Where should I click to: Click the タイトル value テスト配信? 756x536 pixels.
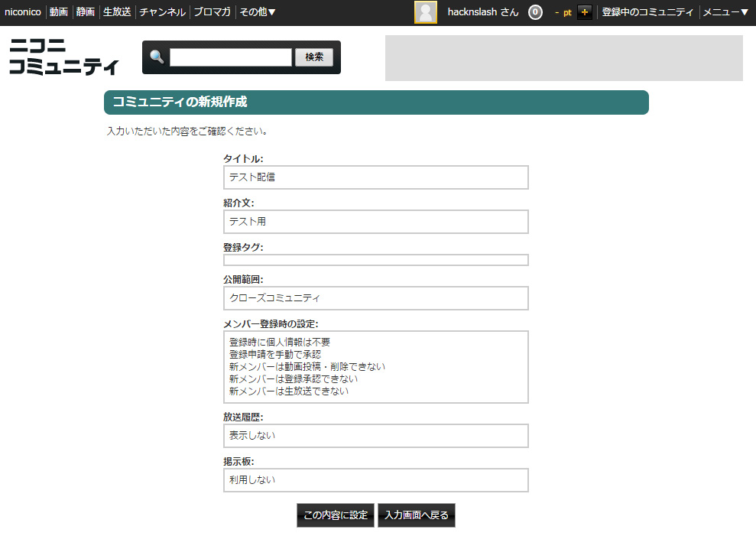pyautogui.click(x=251, y=177)
